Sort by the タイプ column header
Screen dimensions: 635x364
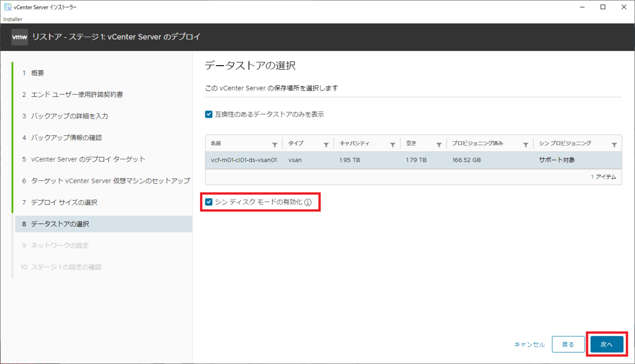pyautogui.click(x=296, y=143)
